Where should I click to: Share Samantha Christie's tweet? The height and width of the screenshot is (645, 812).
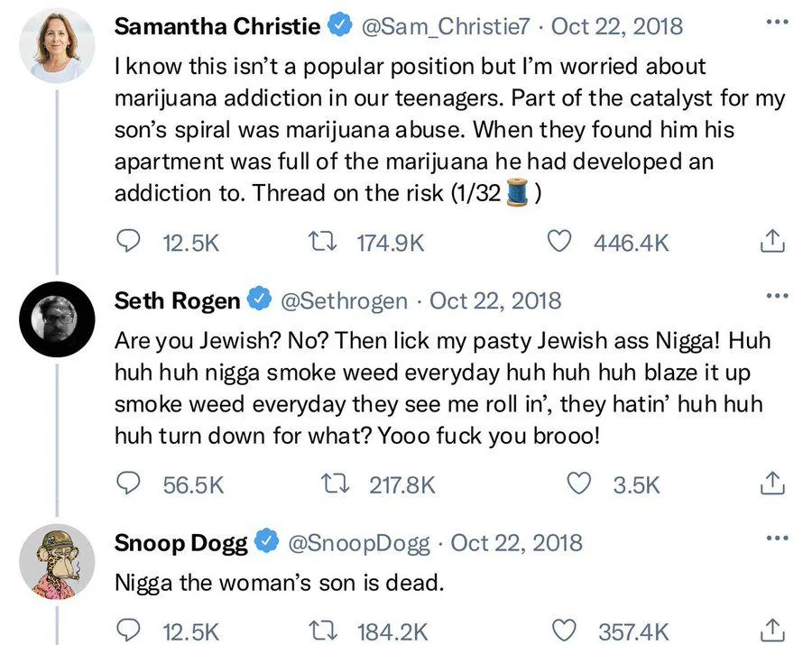pyautogui.click(x=770, y=242)
